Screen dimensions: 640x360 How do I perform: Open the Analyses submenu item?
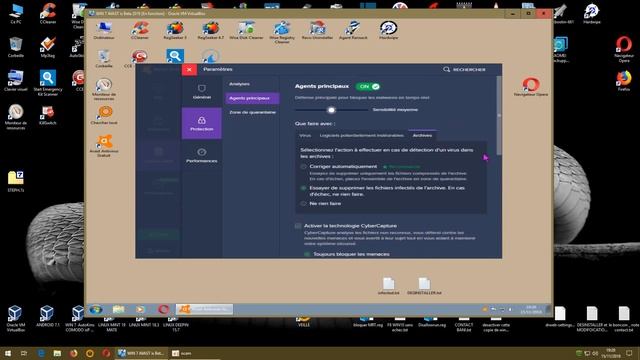240,84
